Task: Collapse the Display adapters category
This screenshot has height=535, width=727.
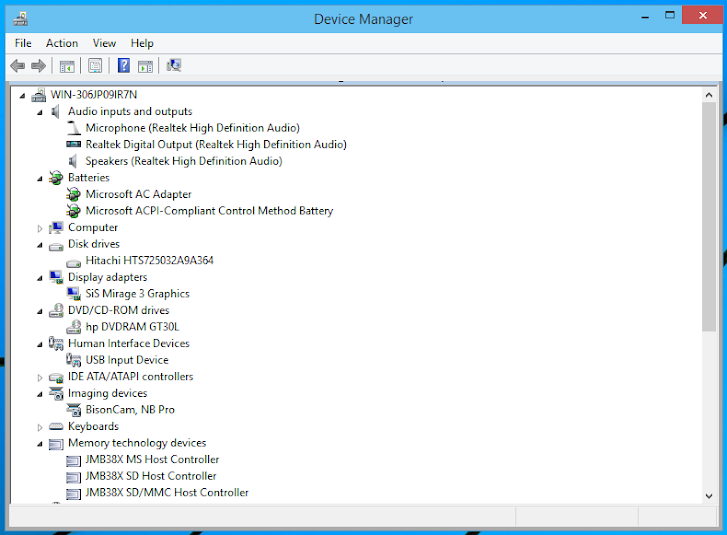Action: [40, 278]
